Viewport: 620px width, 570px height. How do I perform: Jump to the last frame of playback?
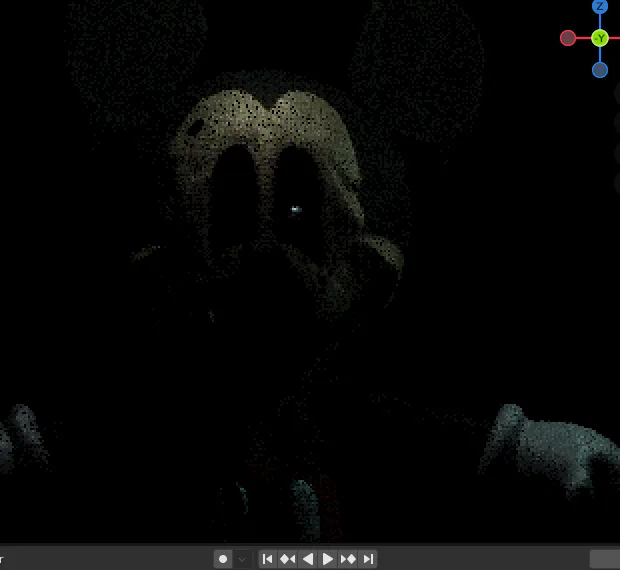point(368,559)
